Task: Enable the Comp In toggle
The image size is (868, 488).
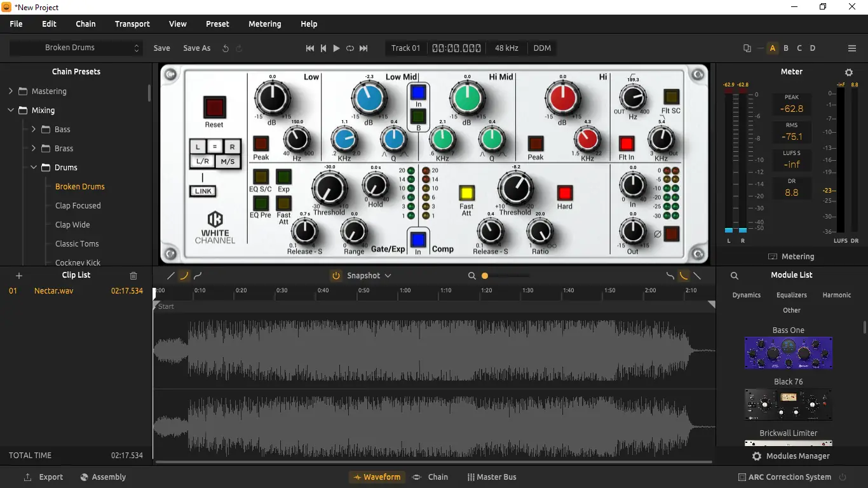Action: [418, 240]
